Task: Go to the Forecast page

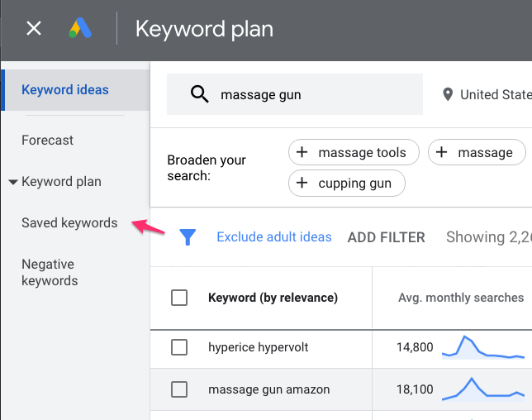Action: [48, 141]
